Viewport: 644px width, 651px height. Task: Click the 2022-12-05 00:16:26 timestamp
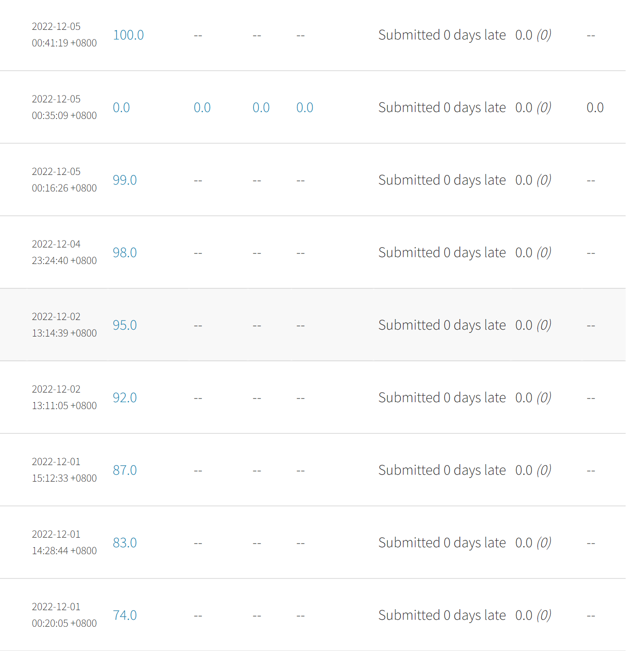point(64,180)
